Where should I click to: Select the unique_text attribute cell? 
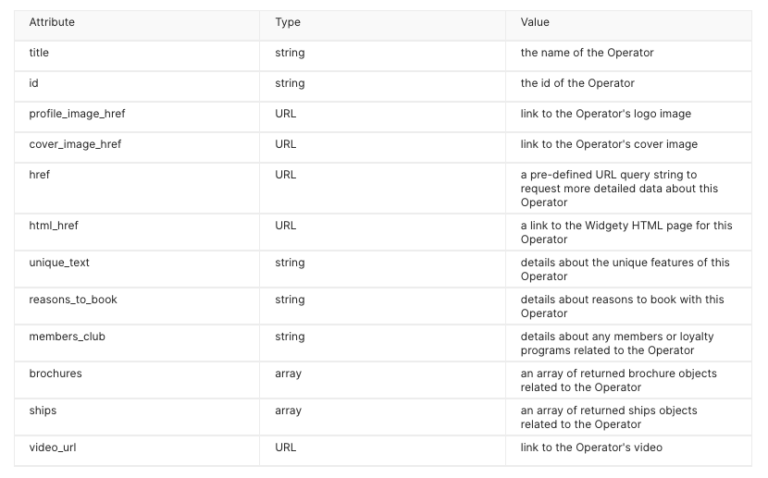[x=60, y=262]
